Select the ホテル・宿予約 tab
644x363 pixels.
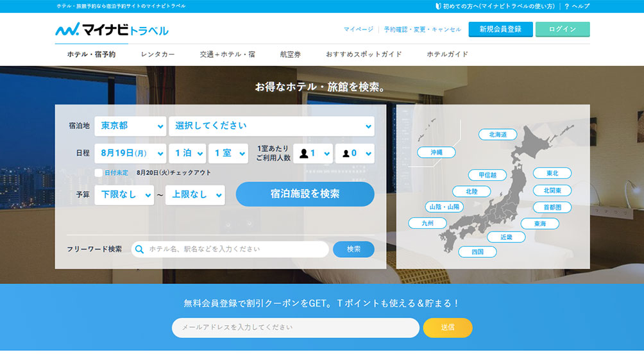[x=92, y=55]
